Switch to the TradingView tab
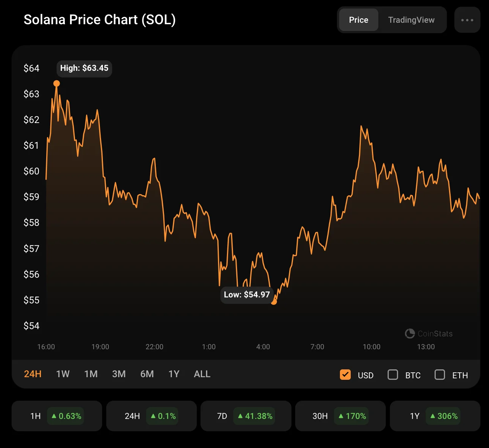The height and width of the screenshot is (448, 489). (411, 20)
